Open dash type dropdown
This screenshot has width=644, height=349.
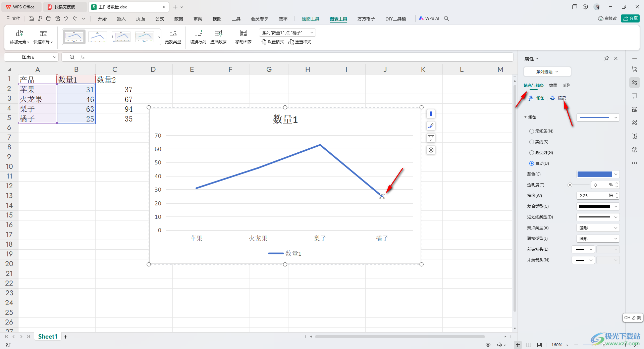(x=598, y=217)
